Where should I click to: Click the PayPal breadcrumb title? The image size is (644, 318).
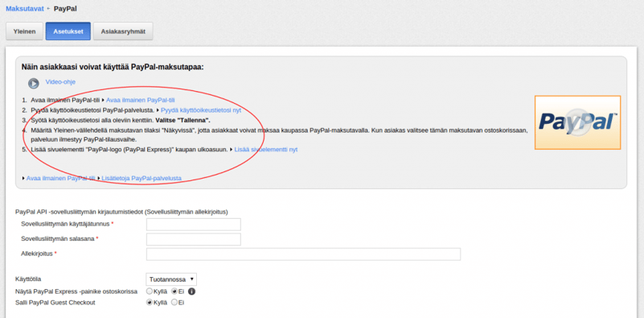pyautogui.click(x=65, y=9)
